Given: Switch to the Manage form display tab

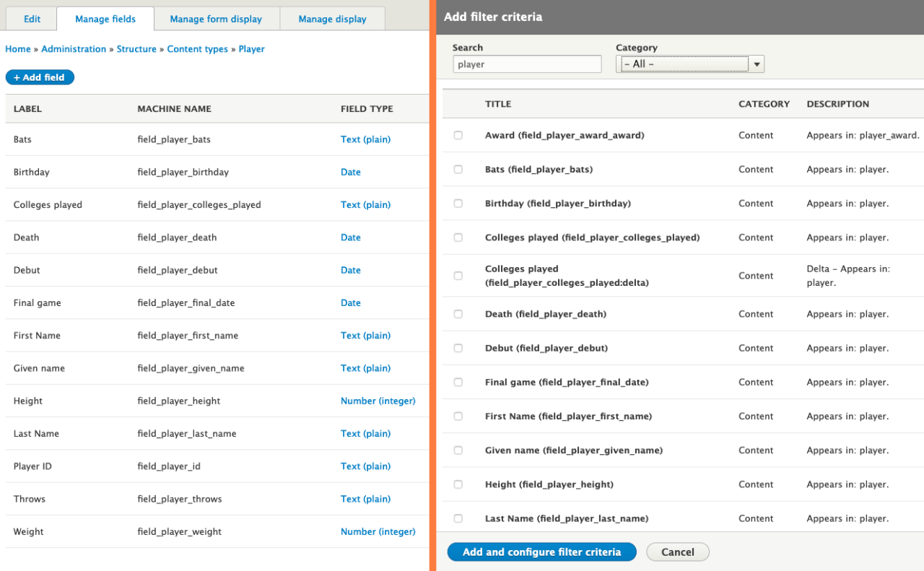Looking at the screenshot, I should click(217, 19).
